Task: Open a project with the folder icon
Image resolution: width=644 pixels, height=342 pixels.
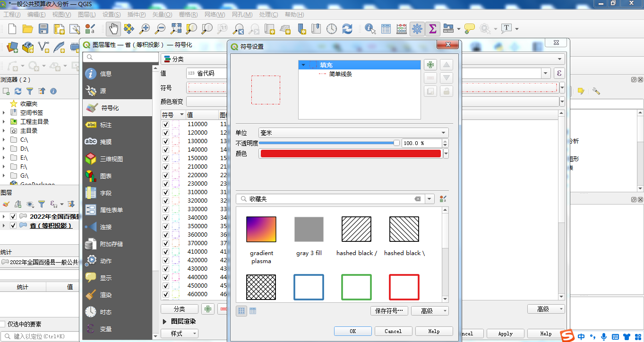Action: pyautogui.click(x=27, y=29)
